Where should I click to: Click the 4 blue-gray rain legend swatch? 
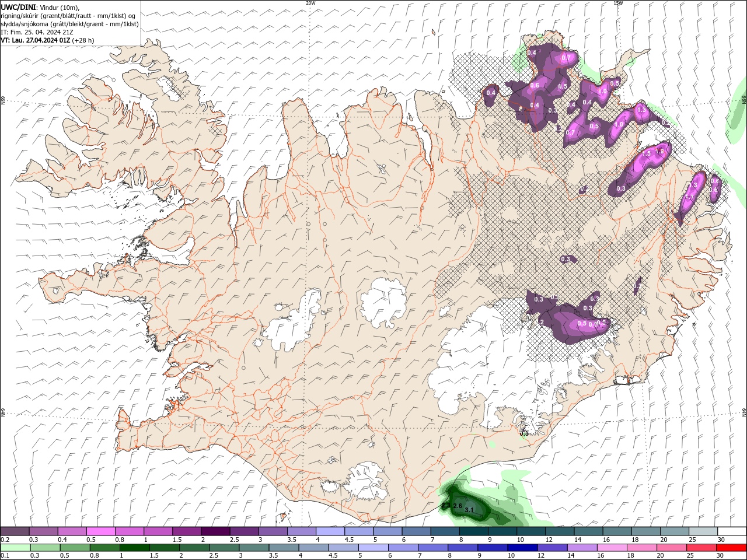coord(313,548)
